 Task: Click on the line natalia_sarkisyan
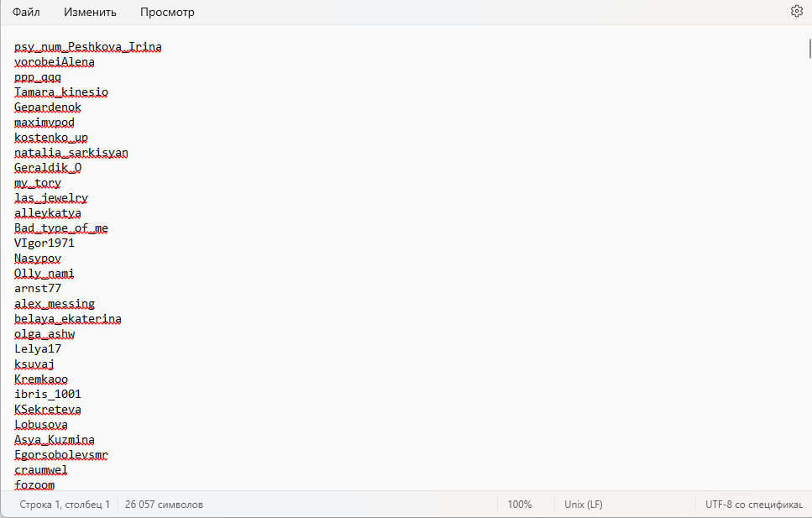[x=71, y=153]
